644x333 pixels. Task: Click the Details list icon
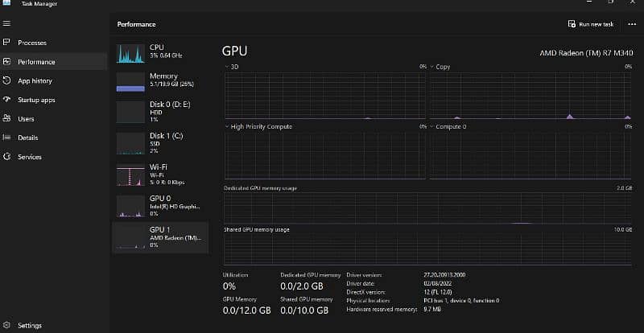click(x=7, y=138)
